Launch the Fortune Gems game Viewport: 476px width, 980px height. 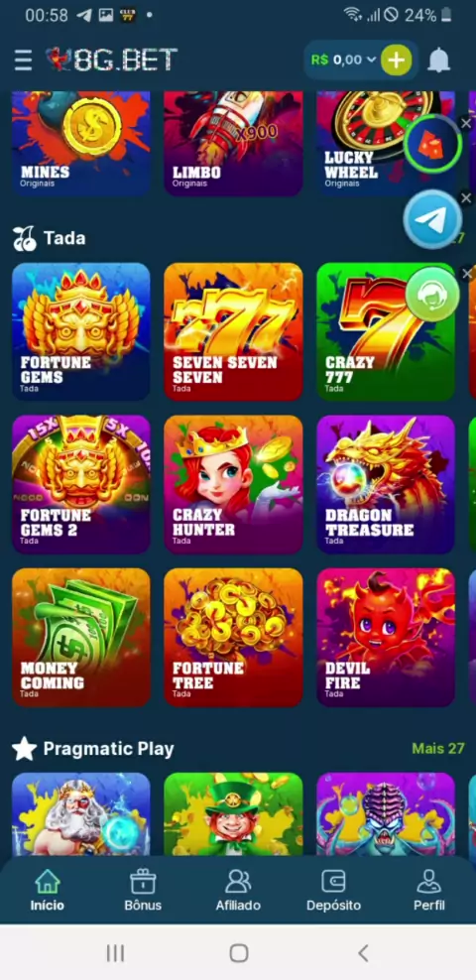[81, 331]
